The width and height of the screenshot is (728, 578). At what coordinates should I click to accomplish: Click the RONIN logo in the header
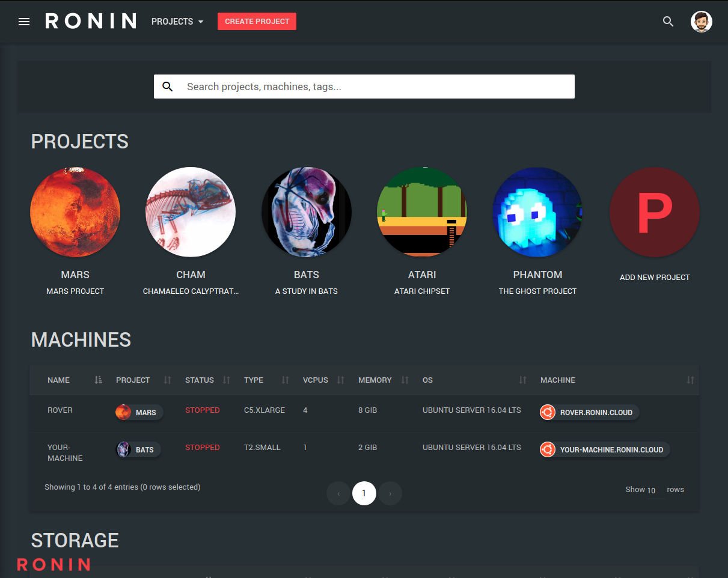click(x=91, y=22)
